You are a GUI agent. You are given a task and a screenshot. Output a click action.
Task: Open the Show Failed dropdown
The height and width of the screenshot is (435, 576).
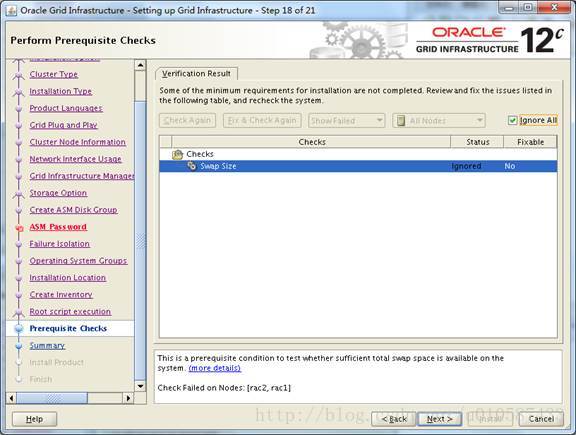pyautogui.click(x=346, y=121)
